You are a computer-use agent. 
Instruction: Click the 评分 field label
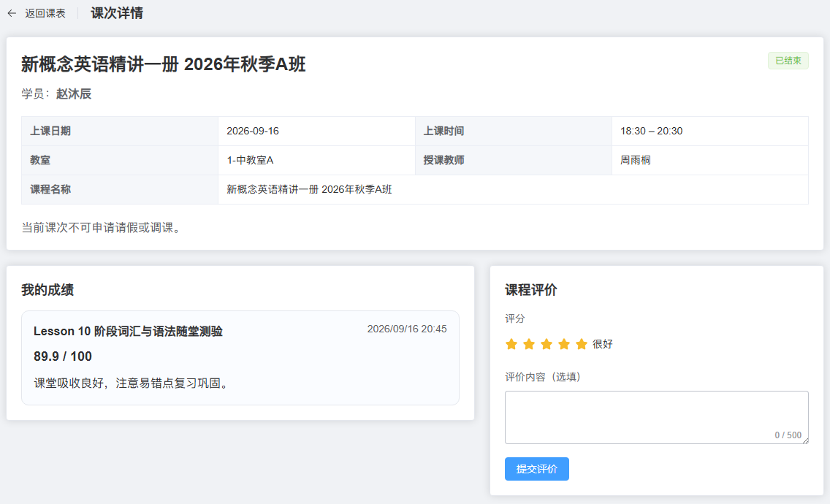click(515, 318)
